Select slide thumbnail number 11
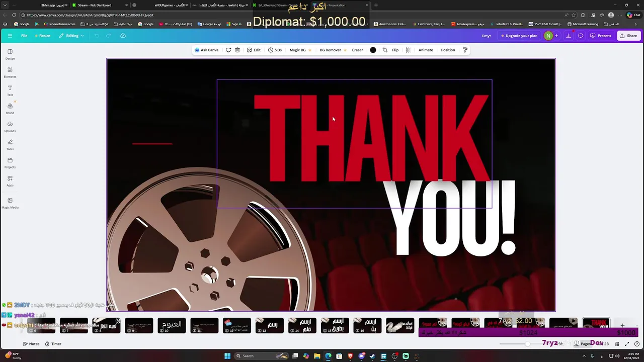The image size is (644, 362). (x=204, y=325)
